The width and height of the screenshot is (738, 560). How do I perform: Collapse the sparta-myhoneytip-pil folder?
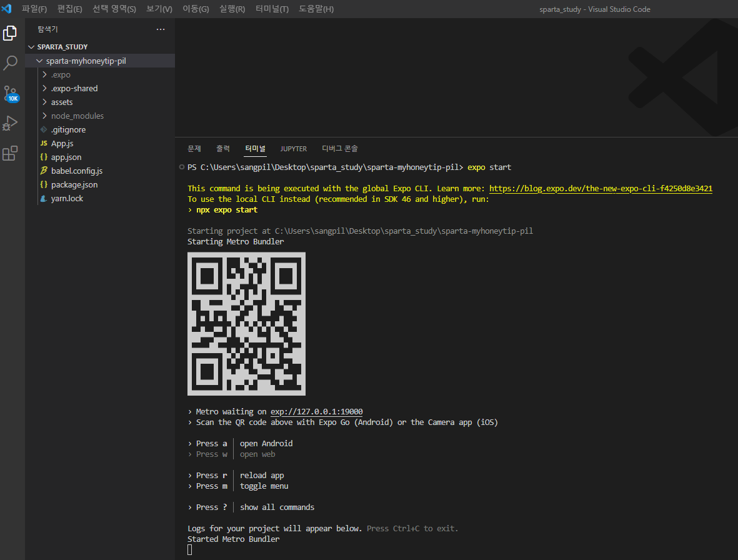pos(39,61)
